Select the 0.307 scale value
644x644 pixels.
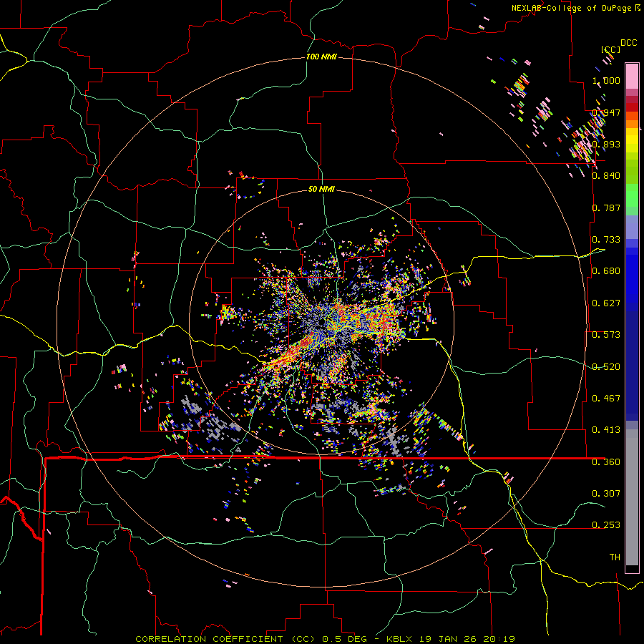pyautogui.click(x=606, y=493)
